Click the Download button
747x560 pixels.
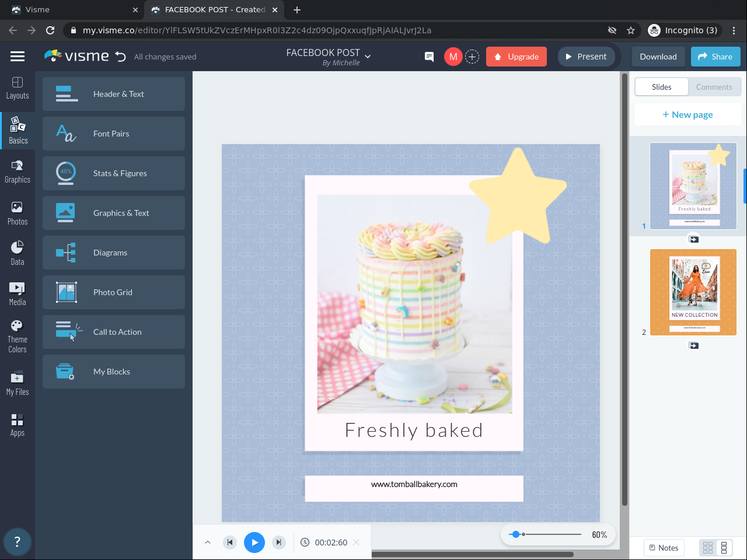[658, 57]
